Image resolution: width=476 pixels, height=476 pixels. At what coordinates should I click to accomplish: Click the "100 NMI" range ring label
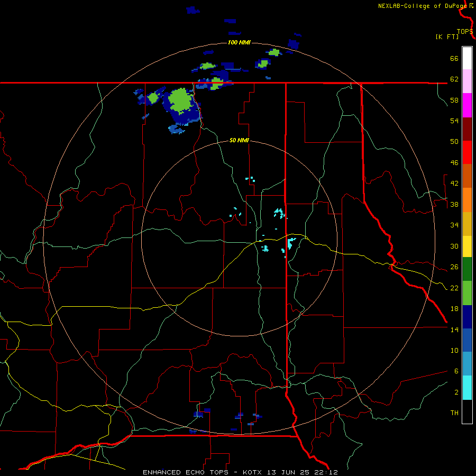pos(239,42)
